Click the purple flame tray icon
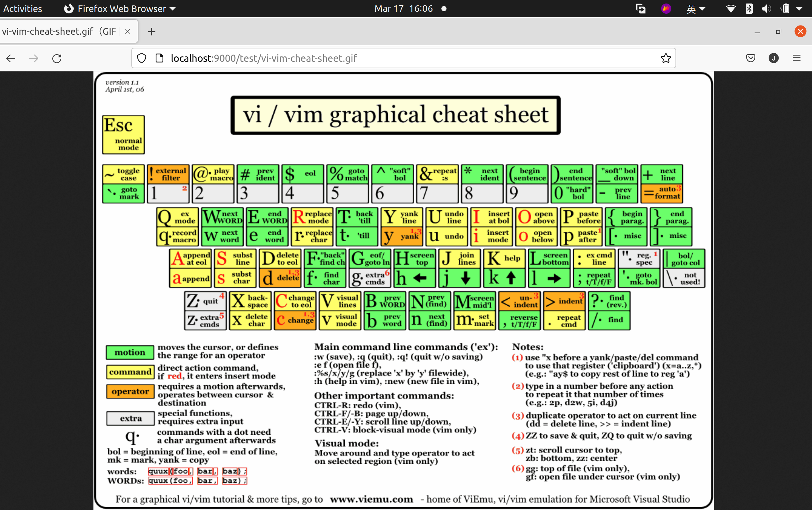This screenshot has width=812, height=510. [666, 9]
